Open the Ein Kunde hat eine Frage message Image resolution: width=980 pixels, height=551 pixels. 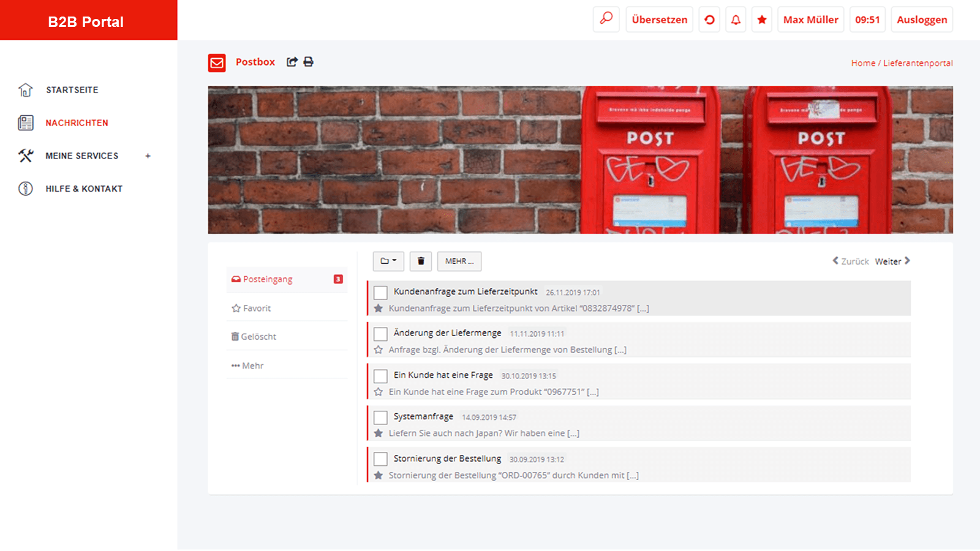coord(443,375)
